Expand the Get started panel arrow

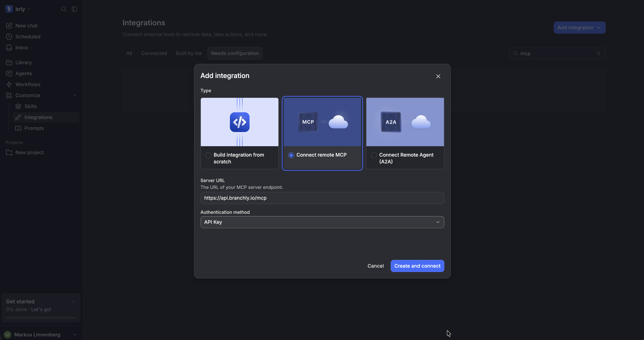pyautogui.click(x=73, y=301)
